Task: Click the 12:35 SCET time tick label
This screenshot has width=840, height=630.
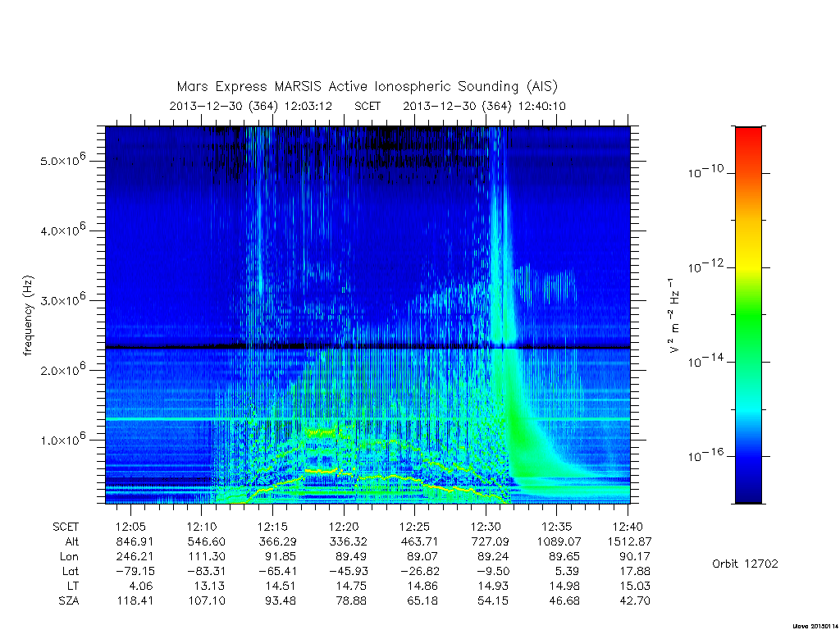Action: tap(557, 527)
